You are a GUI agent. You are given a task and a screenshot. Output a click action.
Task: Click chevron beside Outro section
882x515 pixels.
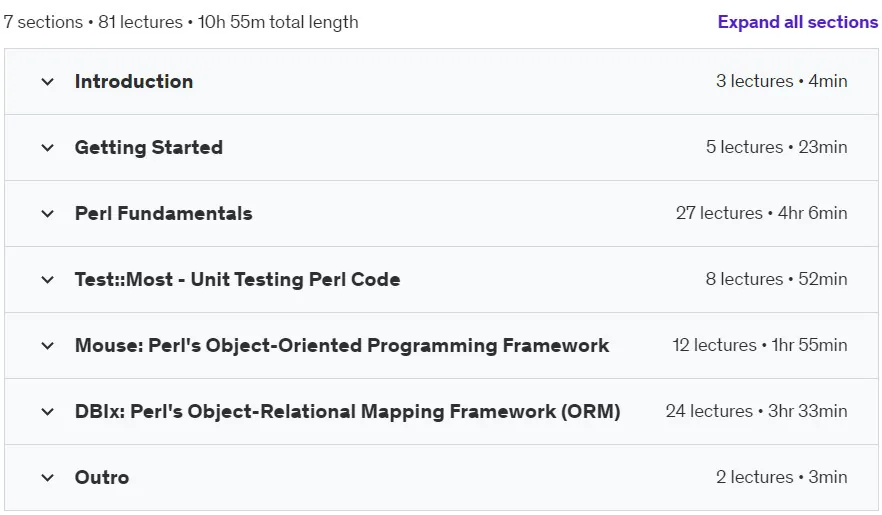[x=48, y=478]
